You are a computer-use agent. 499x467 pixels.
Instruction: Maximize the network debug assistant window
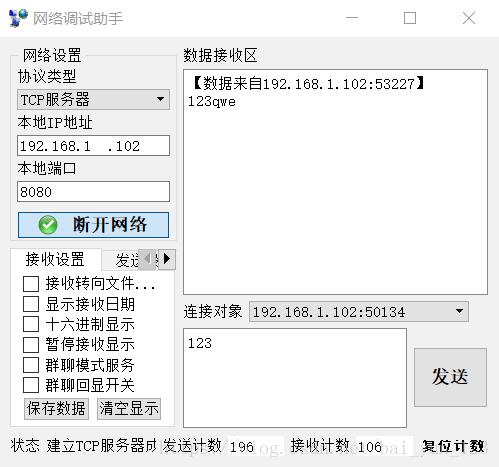(x=410, y=18)
